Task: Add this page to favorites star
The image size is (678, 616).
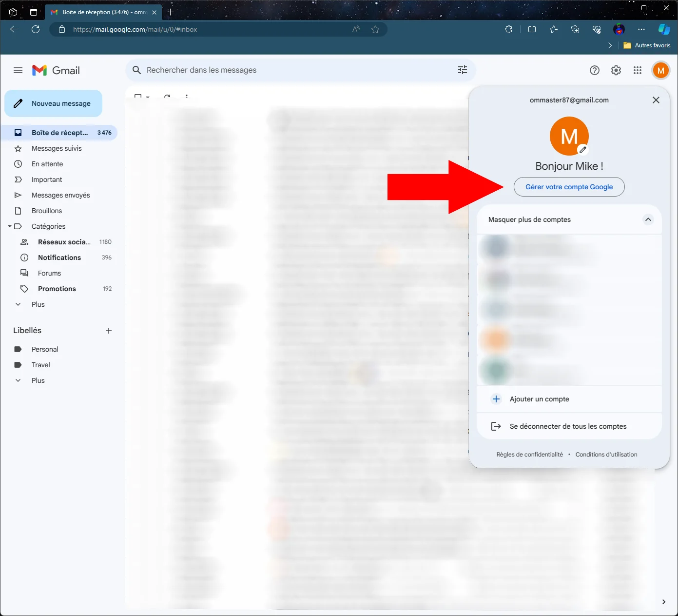Action: pyautogui.click(x=375, y=29)
